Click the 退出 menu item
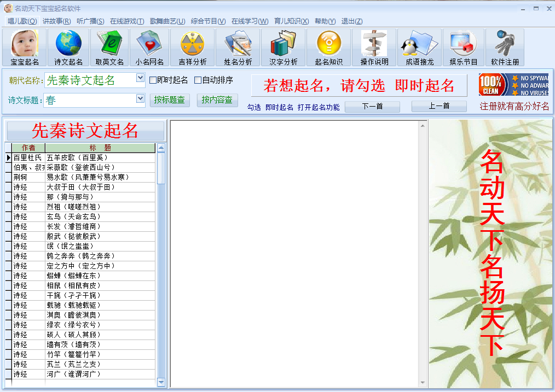The width and height of the screenshot is (555, 392). [x=352, y=21]
